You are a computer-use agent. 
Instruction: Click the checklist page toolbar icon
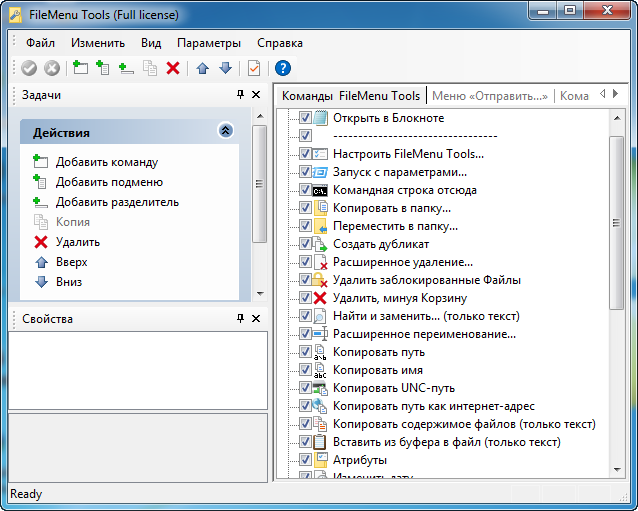tap(254, 68)
